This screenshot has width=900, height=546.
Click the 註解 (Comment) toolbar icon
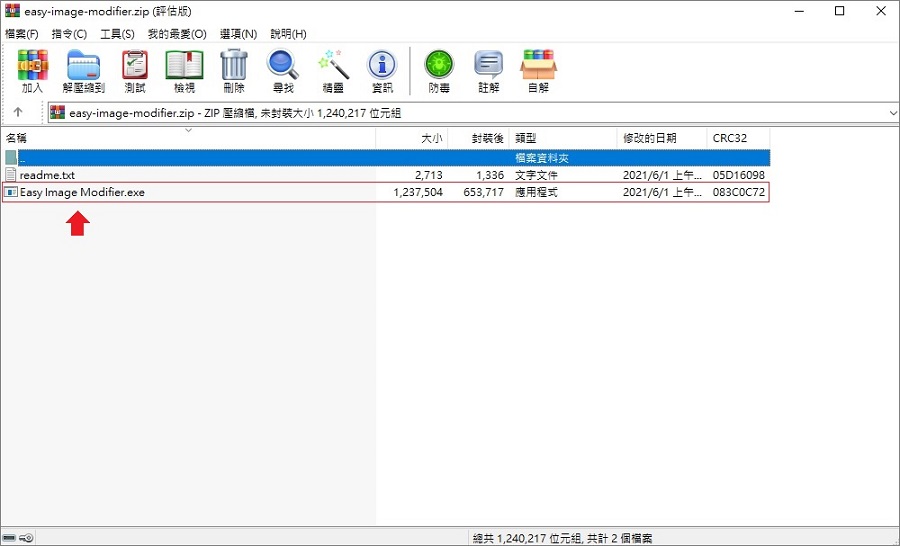pos(488,65)
